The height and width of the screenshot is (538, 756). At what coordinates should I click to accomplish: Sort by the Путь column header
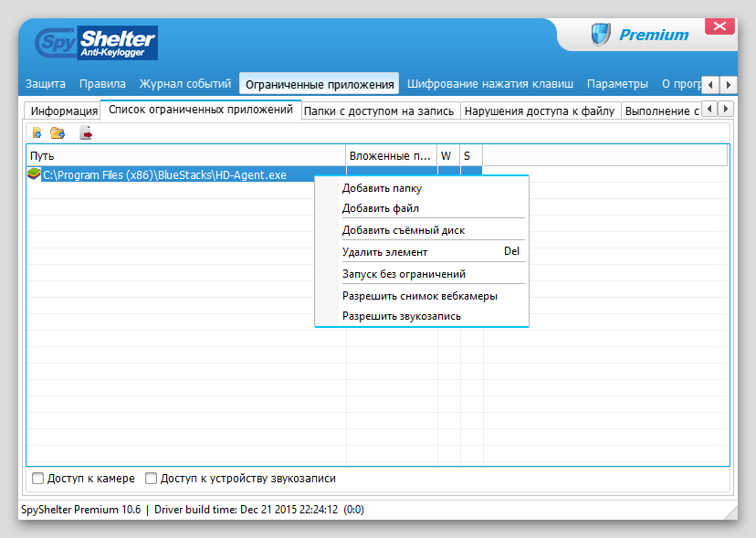[x=186, y=156]
